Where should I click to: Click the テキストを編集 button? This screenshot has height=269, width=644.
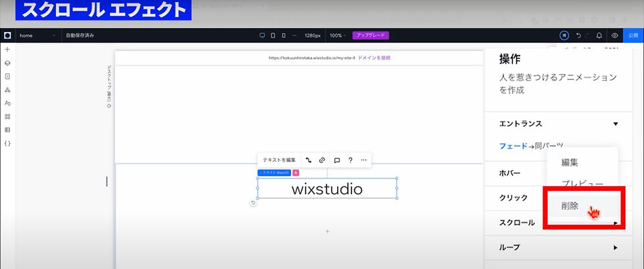tap(279, 160)
